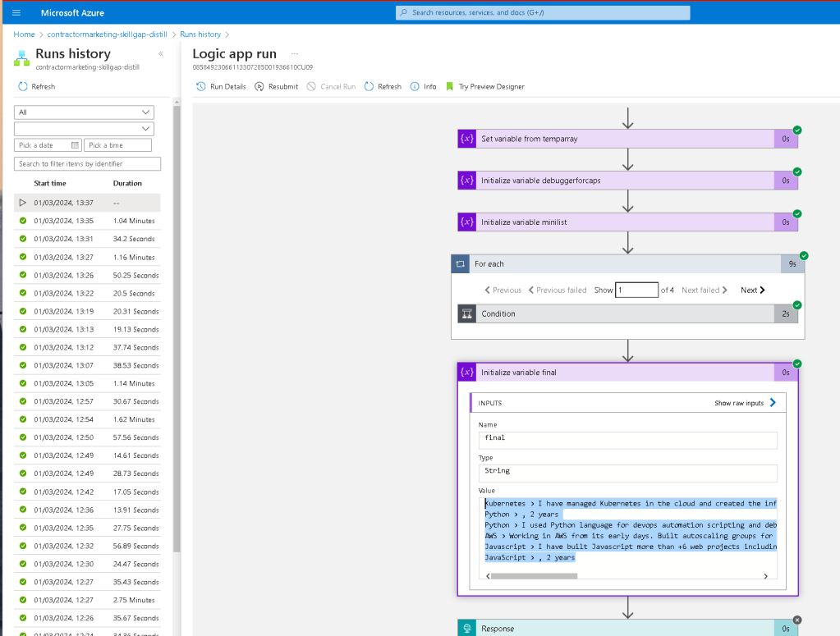Click Microsoft Azure title

[x=72, y=12]
